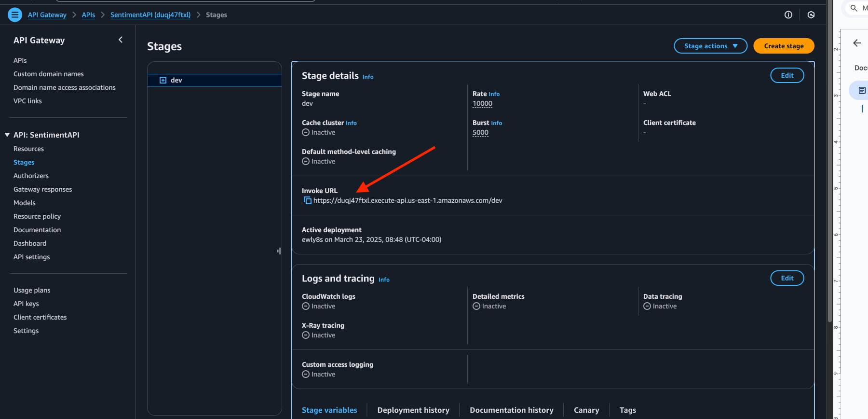
Task: Open Client certificates in sidebar
Action: coord(40,317)
